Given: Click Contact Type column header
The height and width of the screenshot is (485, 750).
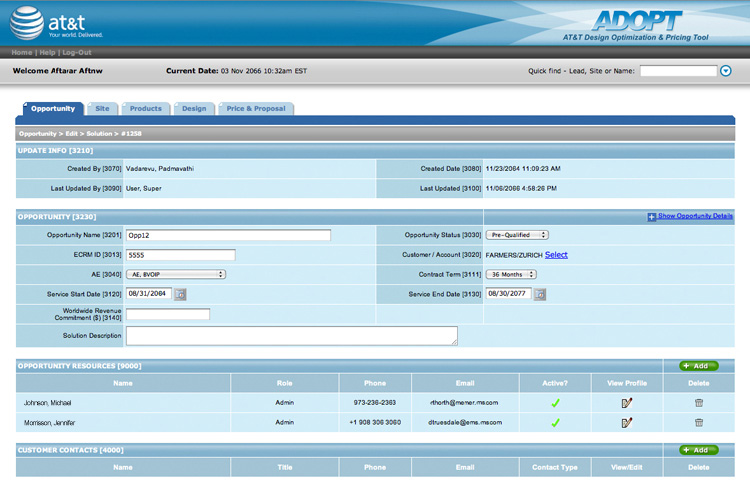Looking at the screenshot, I should [x=555, y=467].
